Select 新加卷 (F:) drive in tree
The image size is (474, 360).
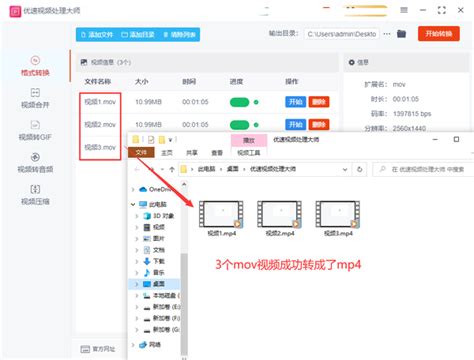(x=162, y=318)
